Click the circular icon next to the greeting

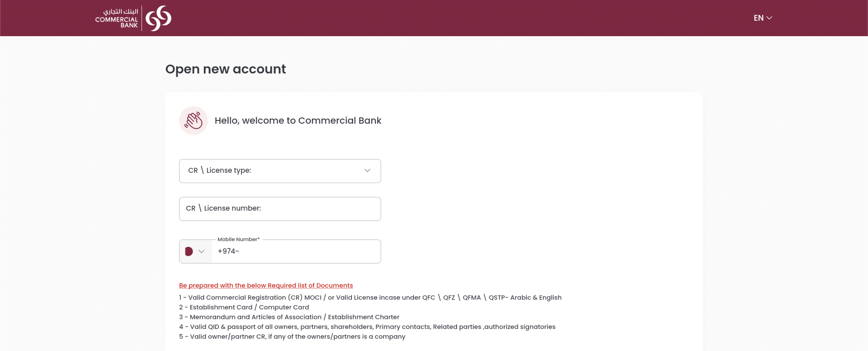(x=193, y=120)
